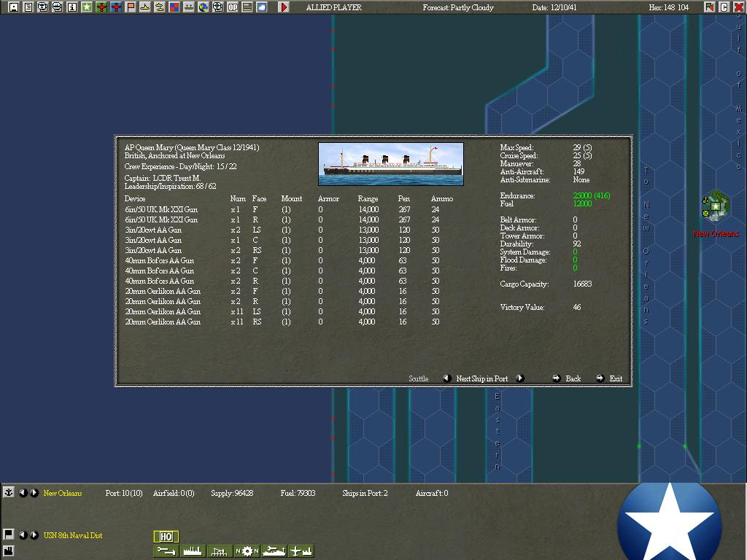Screen dimensions: 747x560
Task: Click the Port: 10(10) text
Action: tap(124, 493)
